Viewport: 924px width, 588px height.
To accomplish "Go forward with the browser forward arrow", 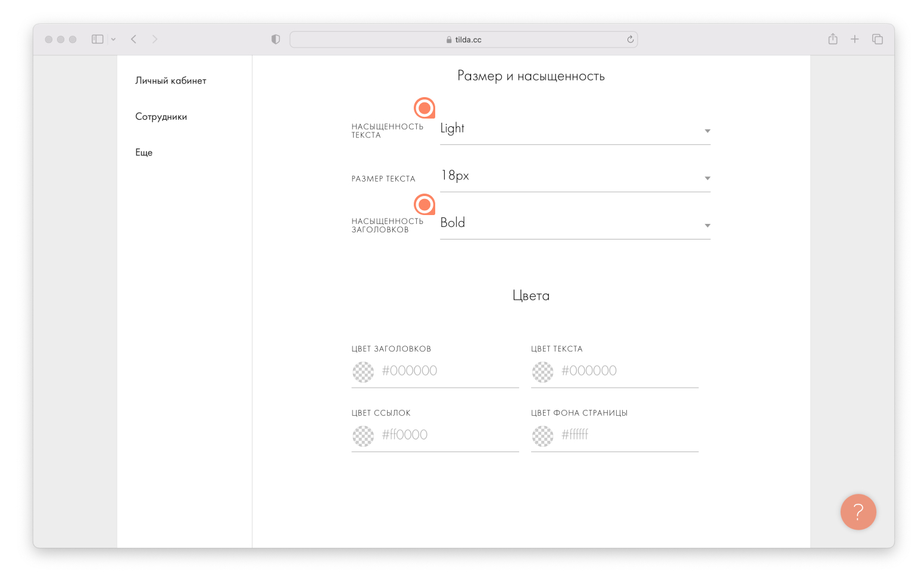I will coord(155,39).
